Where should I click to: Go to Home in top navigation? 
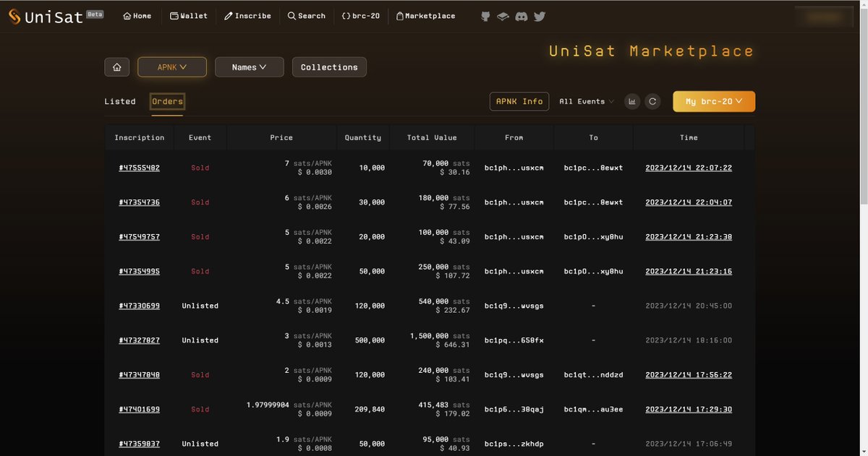click(x=137, y=16)
